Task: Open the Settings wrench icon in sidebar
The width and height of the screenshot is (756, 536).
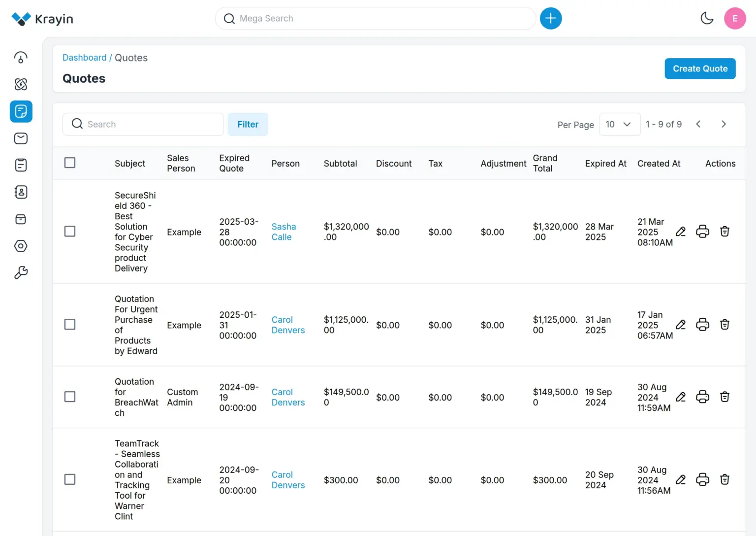Action: [21, 272]
